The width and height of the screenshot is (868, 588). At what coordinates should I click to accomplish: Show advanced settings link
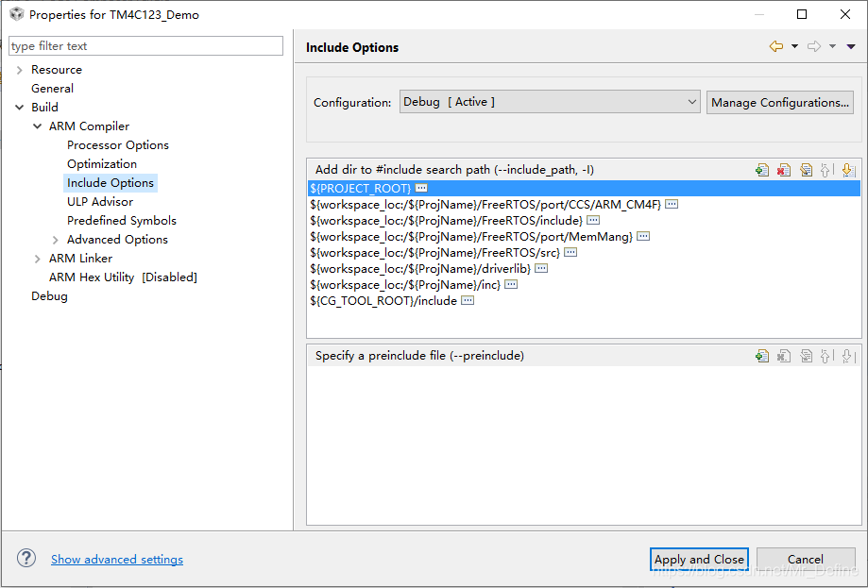[x=117, y=560]
